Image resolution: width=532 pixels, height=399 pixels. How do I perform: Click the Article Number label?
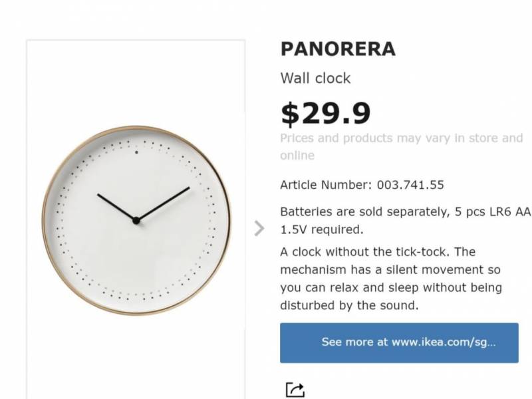(x=327, y=185)
